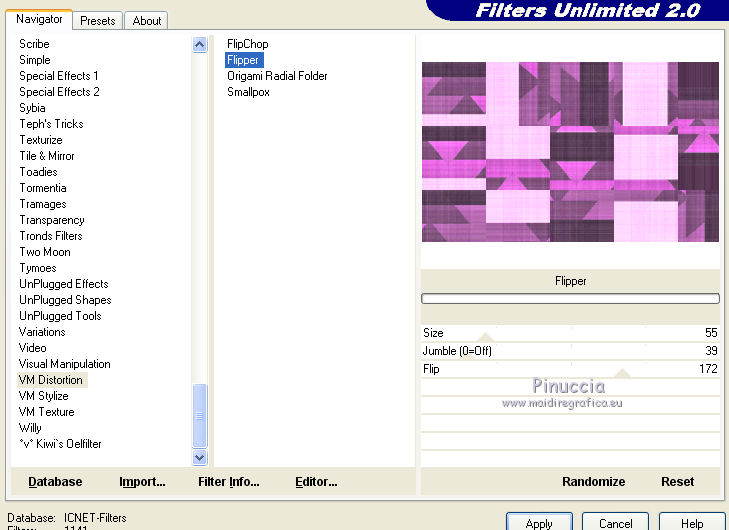
Task: Select Teph's Tricks category
Action: (51, 124)
